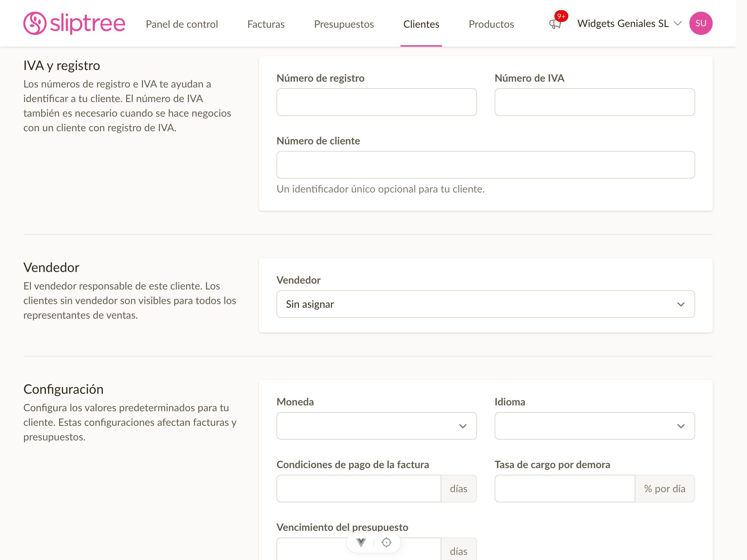Focus the Tasa de cargo por demora field

565,489
